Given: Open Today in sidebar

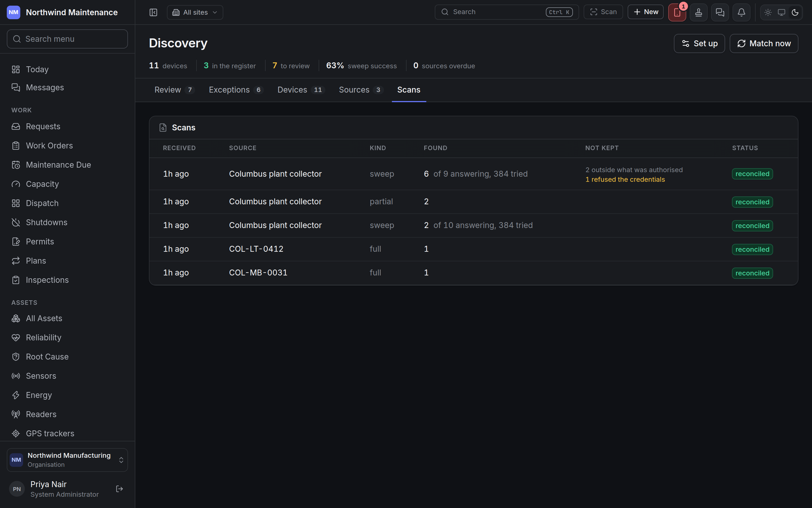Looking at the screenshot, I should [x=67, y=69].
